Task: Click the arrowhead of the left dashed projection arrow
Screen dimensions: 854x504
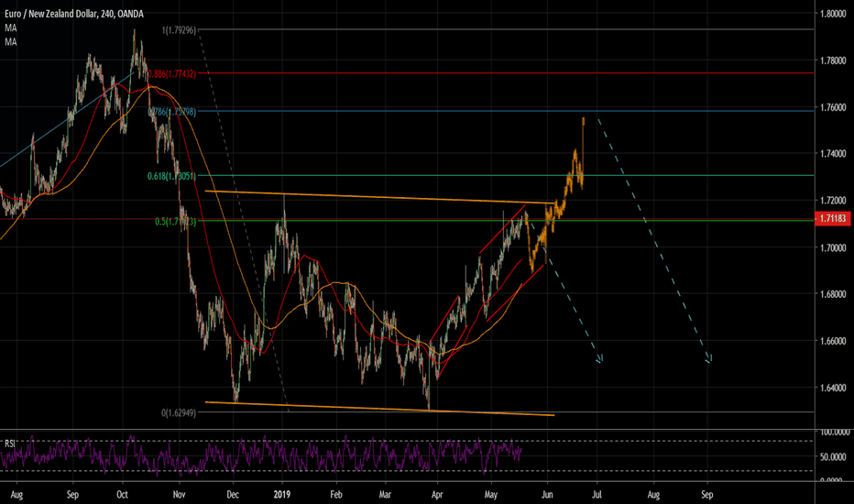Action: 599,359
